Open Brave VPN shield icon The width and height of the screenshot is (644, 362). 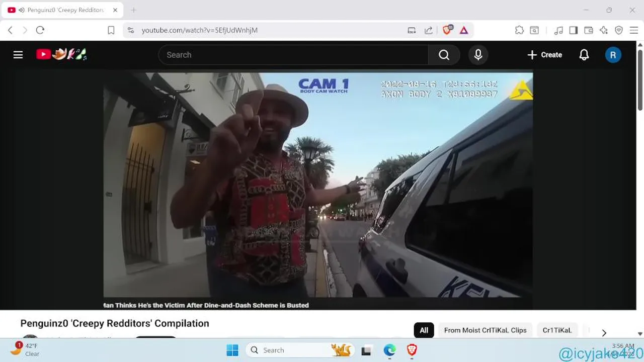[619, 30]
